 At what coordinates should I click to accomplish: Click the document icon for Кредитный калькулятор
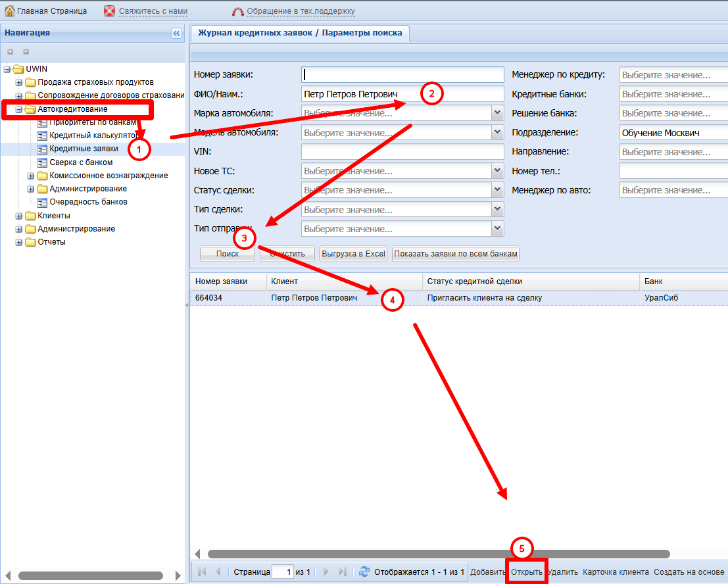pyautogui.click(x=42, y=135)
